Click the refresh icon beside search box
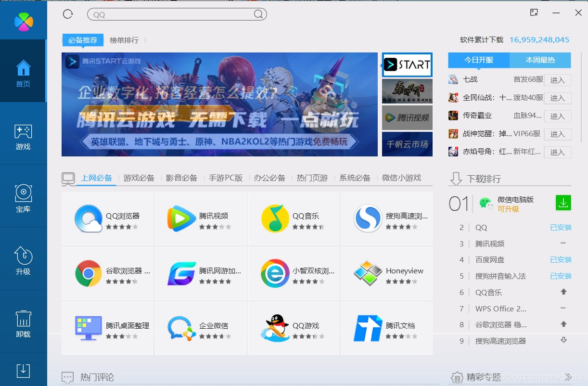The width and height of the screenshot is (588, 386). (68, 14)
